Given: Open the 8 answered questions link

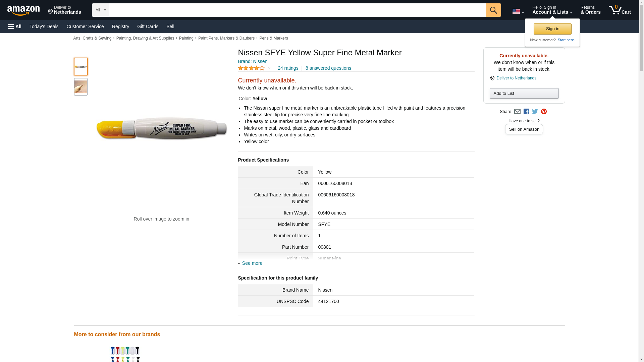Looking at the screenshot, I should (x=328, y=68).
